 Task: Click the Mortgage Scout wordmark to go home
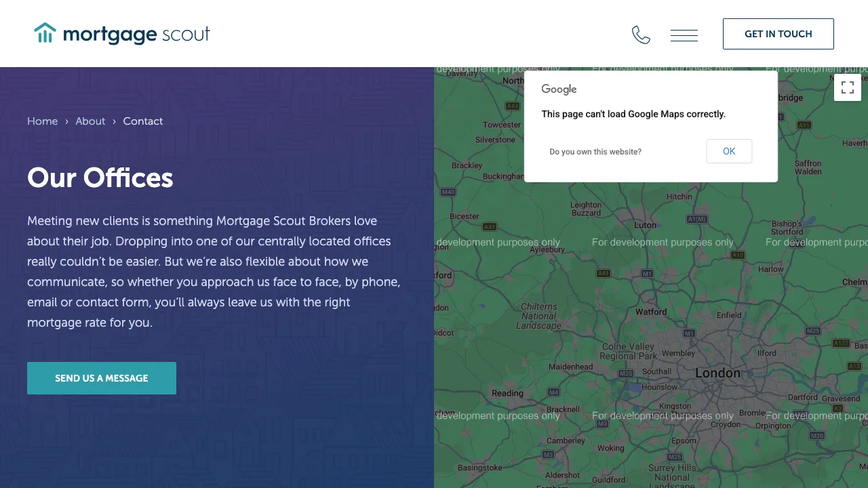pos(135,34)
